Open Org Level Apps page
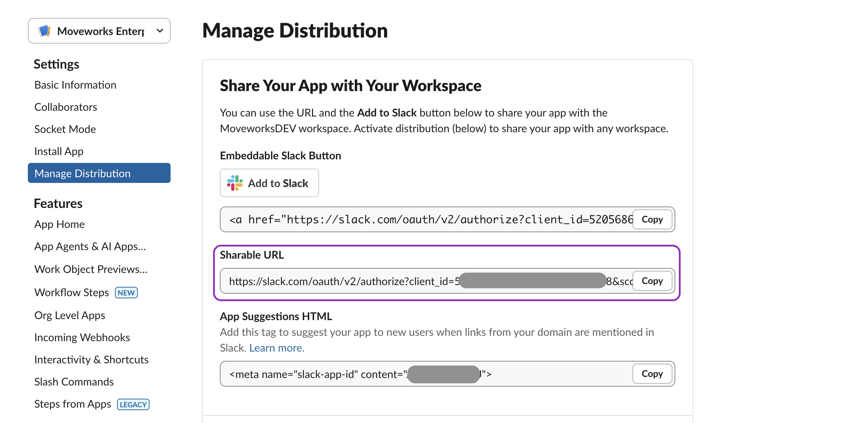 pyautogui.click(x=70, y=315)
